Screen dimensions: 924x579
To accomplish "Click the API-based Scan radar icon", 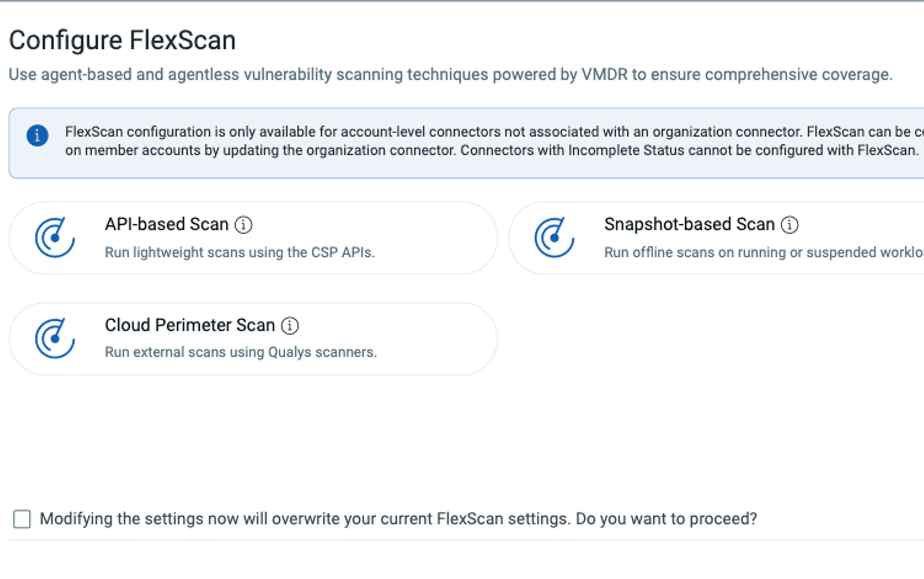I will point(55,237).
